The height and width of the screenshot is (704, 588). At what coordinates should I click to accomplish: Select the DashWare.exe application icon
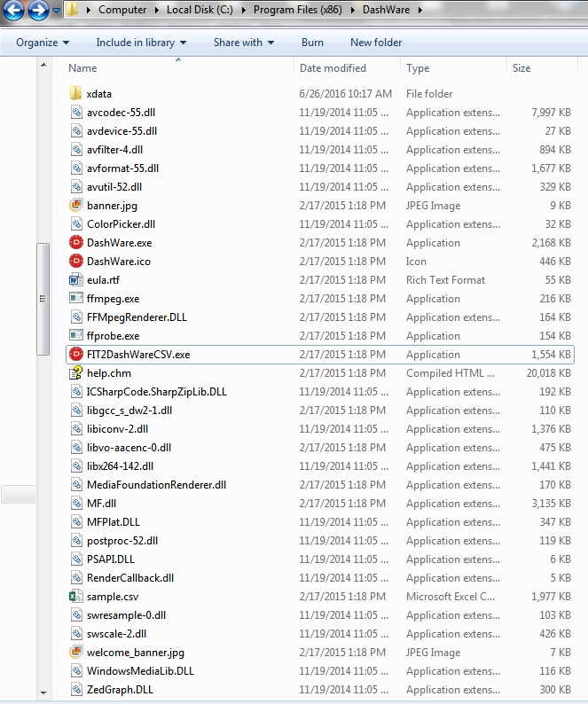76,242
